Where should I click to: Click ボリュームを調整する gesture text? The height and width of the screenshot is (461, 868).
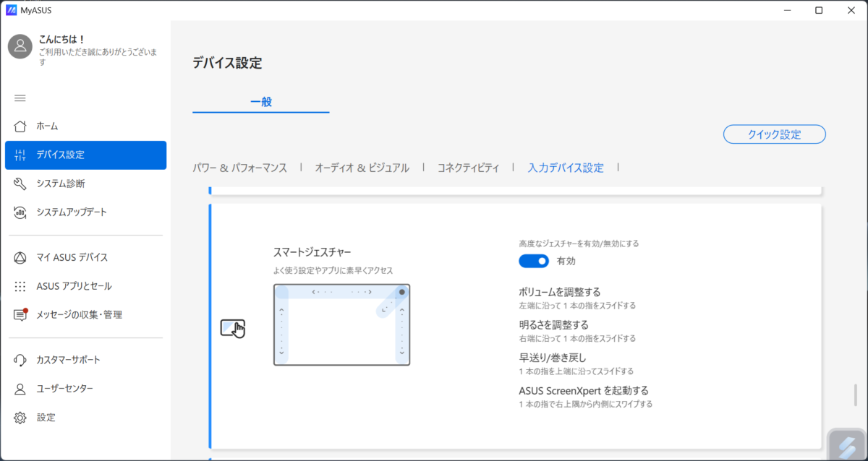[x=560, y=292]
